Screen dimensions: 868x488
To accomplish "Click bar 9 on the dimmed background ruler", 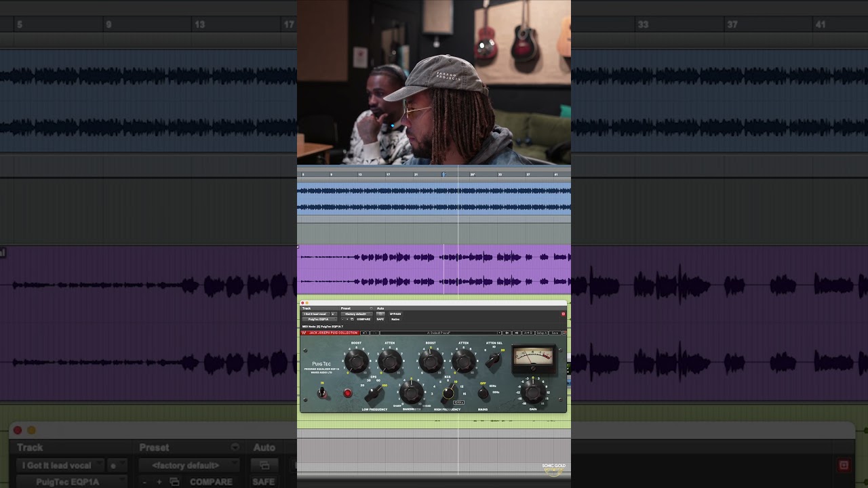I will pos(109,24).
